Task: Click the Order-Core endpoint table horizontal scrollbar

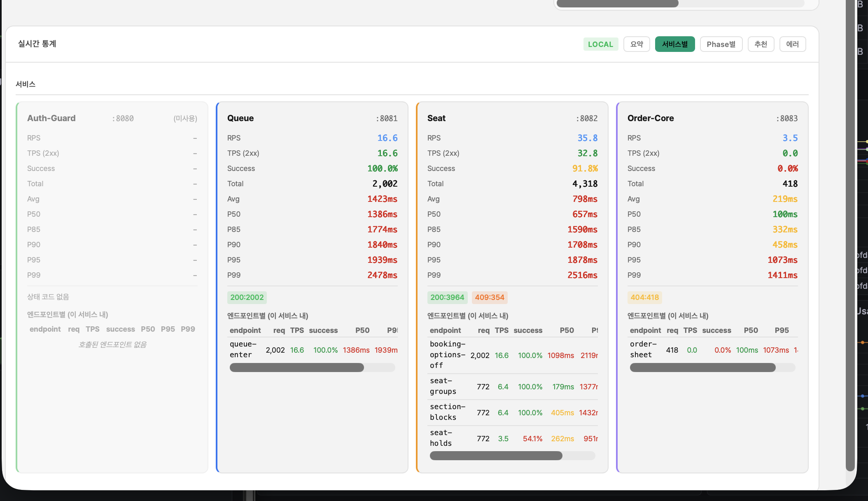Action: coord(702,368)
